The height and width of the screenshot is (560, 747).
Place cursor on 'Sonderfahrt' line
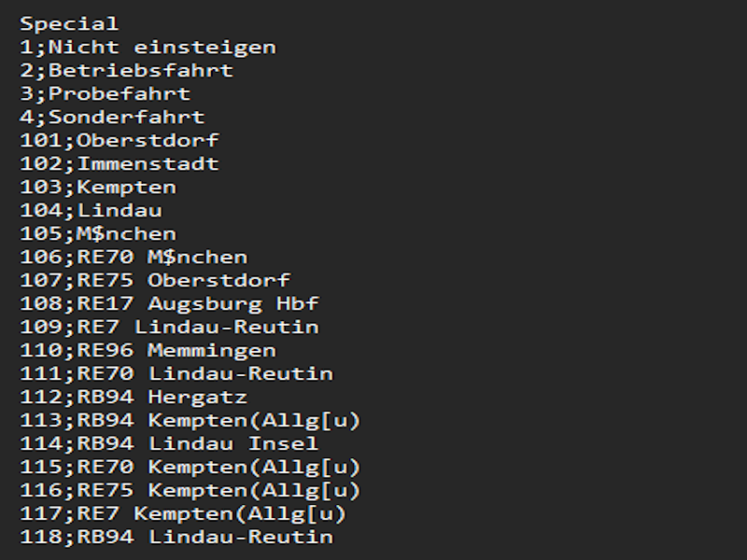[x=112, y=117]
